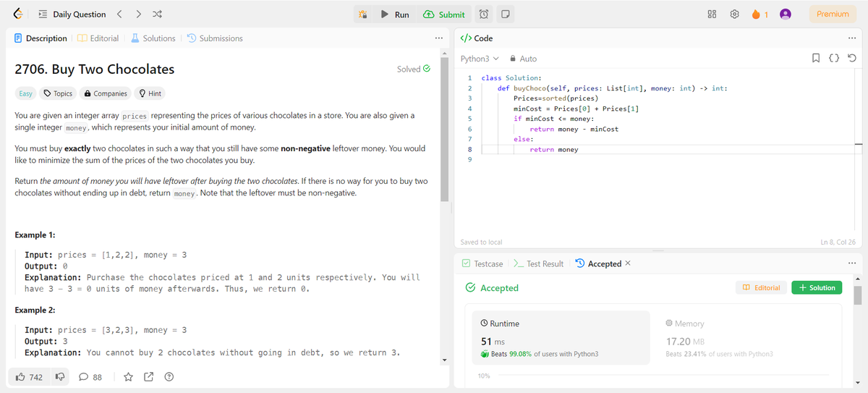Image resolution: width=868 pixels, height=393 pixels.
Task: Downvote the problem thumbs-down icon
Action: coord(60,377)
